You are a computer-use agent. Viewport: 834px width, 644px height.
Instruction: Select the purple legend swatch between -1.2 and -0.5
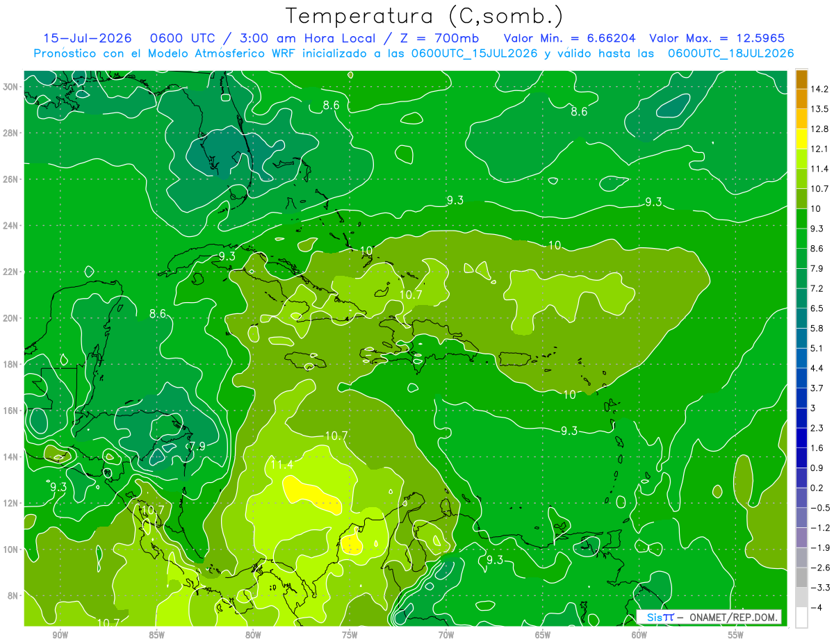coord(801,517)
